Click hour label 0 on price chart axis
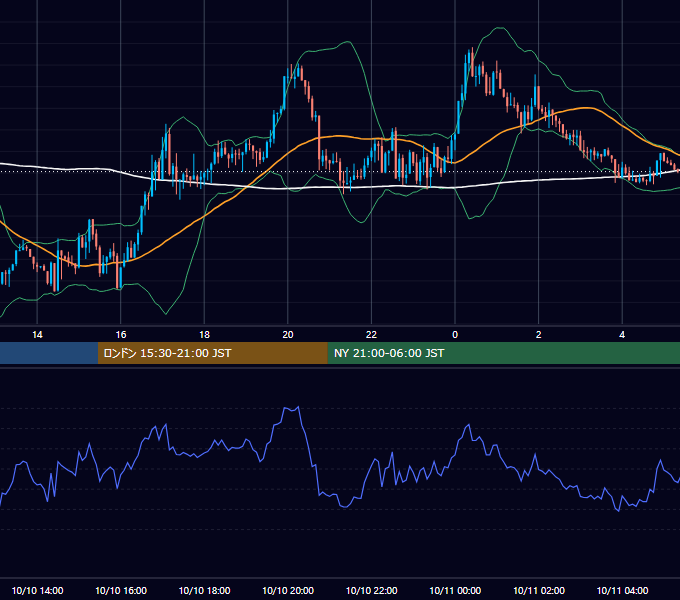Viewport: 680px width, 600px height. [x=455, y=335]
